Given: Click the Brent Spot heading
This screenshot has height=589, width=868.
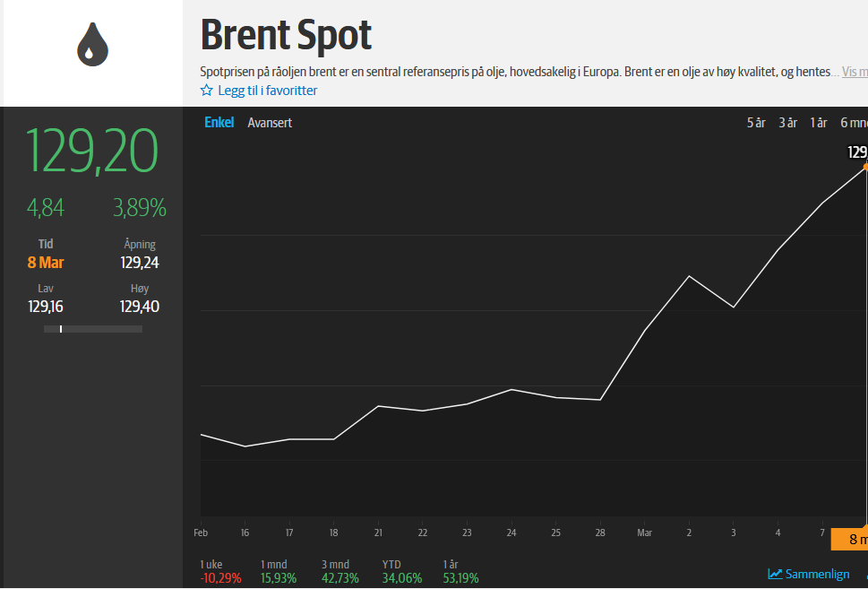Looking at the screenshot, I should coord(286,36).
